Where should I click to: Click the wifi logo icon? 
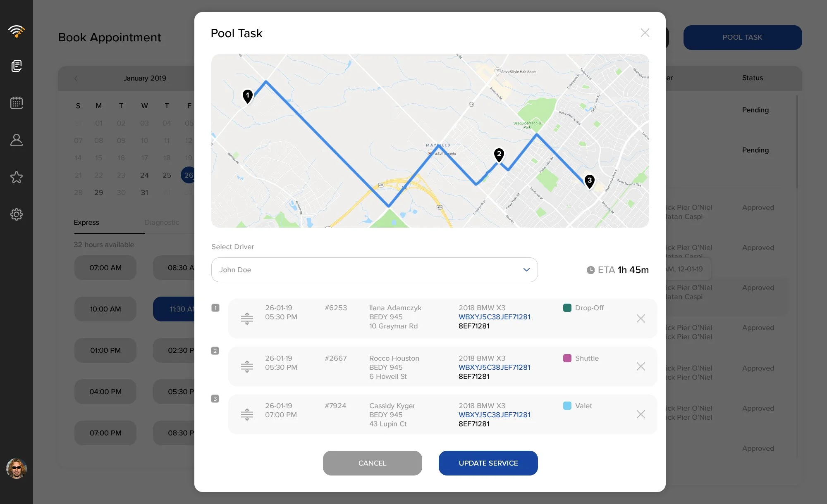click(x=17, y=31)
